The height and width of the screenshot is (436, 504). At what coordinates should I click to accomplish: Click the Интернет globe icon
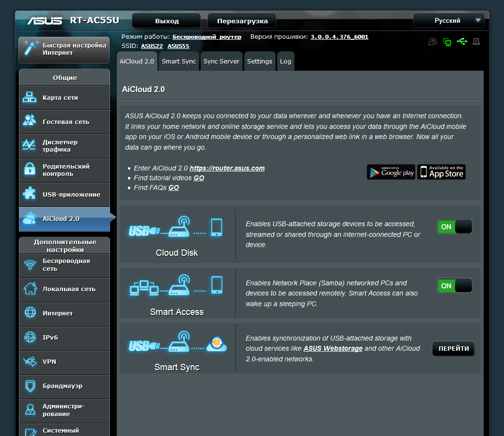[30, 312]
